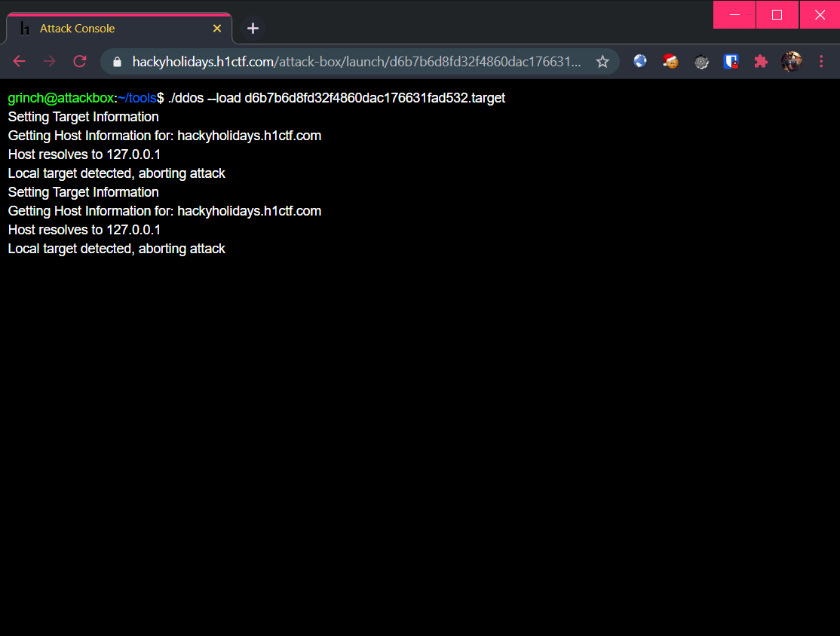Click last 'Local target detected, aborting attack'
Viewport: 840px width, 636px height.
(x=116, y=249)
